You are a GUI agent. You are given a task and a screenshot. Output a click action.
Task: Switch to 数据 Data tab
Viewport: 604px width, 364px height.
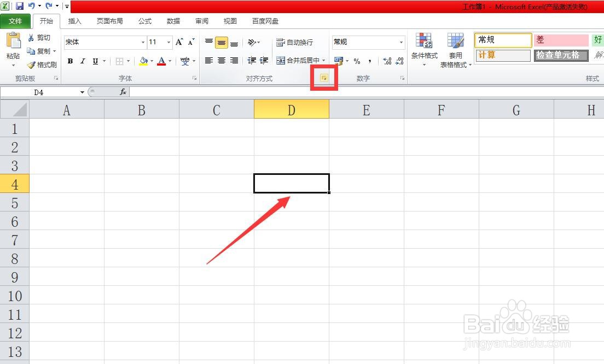(173, 21)
